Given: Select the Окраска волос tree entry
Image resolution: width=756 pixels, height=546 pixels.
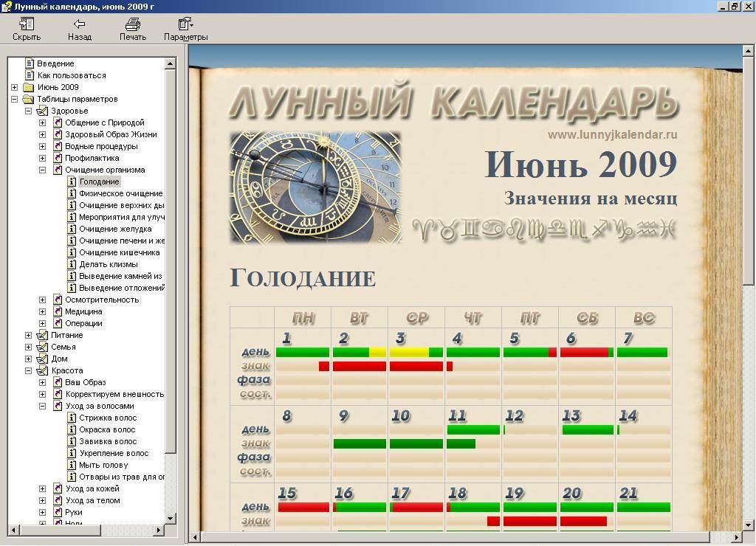Looking at the screenshot, I should (x=107, y=430).
